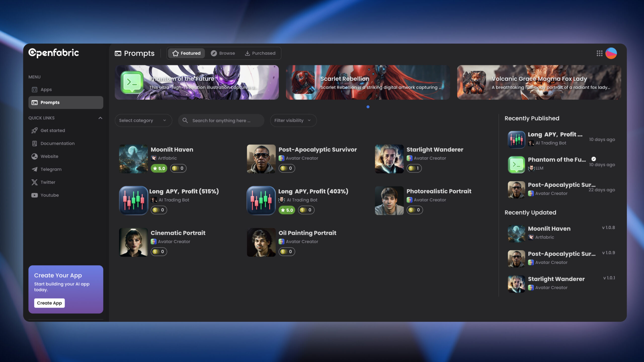Open the Select category dropdown
The image size is (644, 362).
[x=143, y=120]
